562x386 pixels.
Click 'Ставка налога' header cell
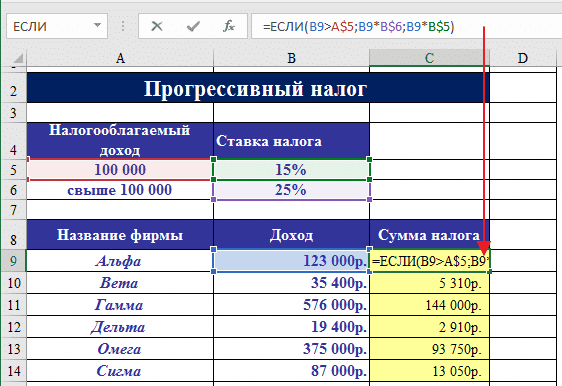pos(291,140)
